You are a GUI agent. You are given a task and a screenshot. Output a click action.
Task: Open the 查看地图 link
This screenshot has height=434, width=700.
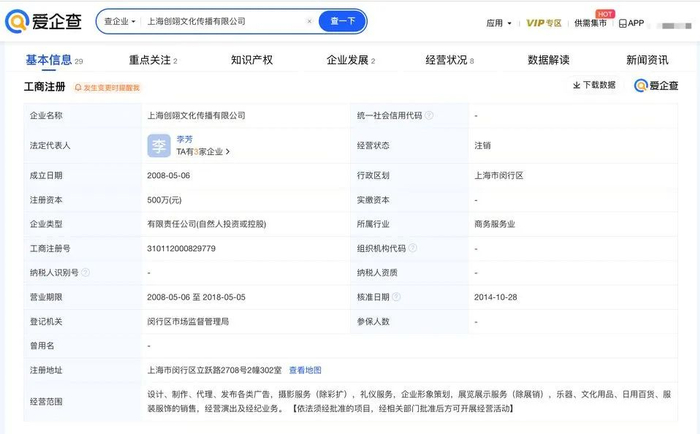pyautogui.click(x=305, y=370)
